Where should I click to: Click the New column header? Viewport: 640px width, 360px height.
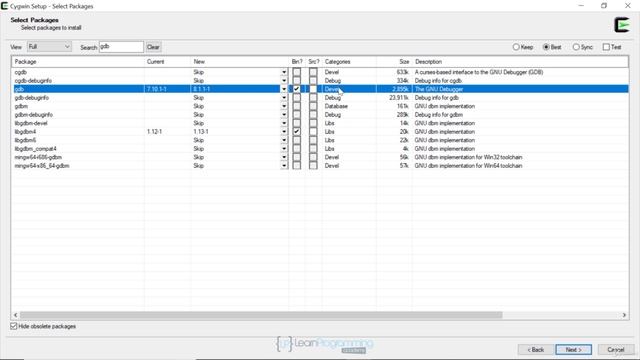240,62
